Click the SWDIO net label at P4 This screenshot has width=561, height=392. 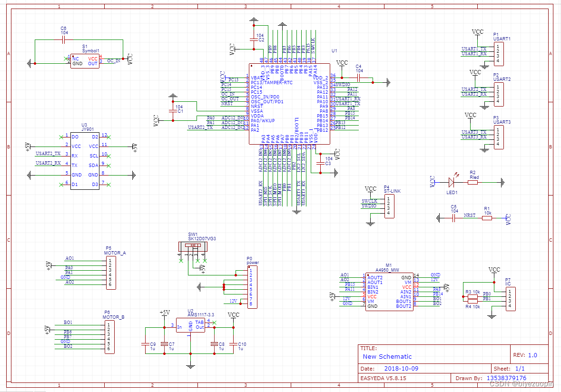point(369,206)
